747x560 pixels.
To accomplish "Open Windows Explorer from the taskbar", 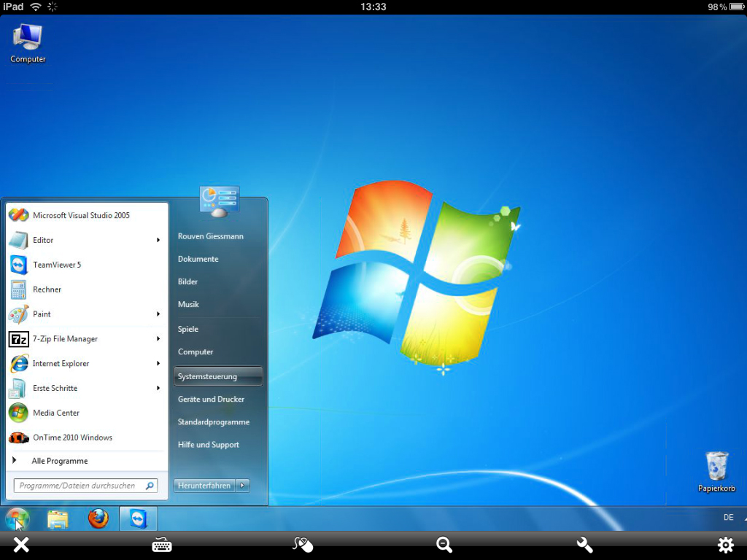I will [x=58, y=518].
